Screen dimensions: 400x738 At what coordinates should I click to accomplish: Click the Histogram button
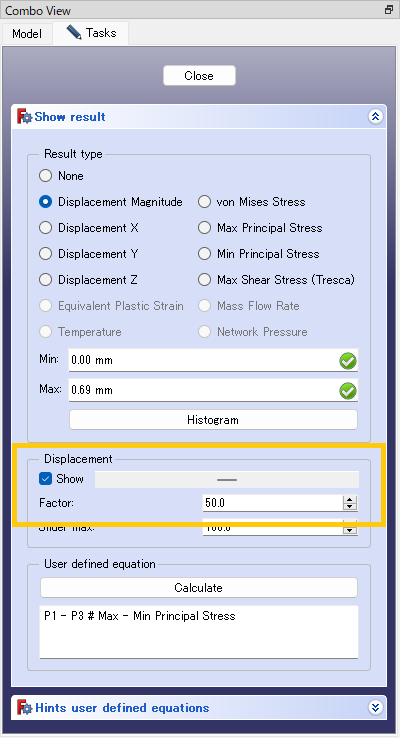(x=213, y=420)
